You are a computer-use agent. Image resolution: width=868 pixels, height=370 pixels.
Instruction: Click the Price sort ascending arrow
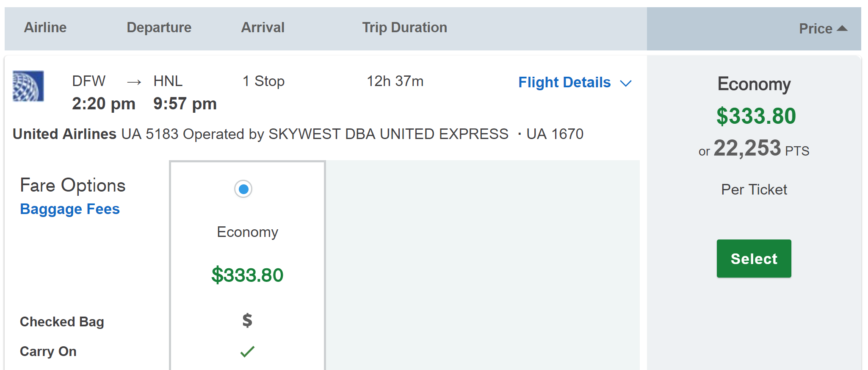pyautogui.click(x=842, y=28)
